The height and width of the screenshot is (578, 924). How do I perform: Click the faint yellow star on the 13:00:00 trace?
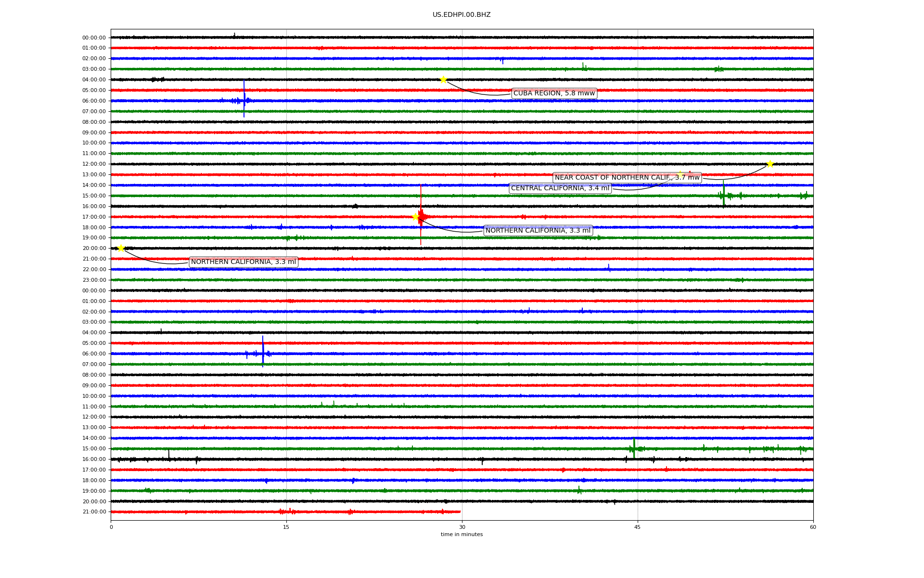[x=680, y=174]
